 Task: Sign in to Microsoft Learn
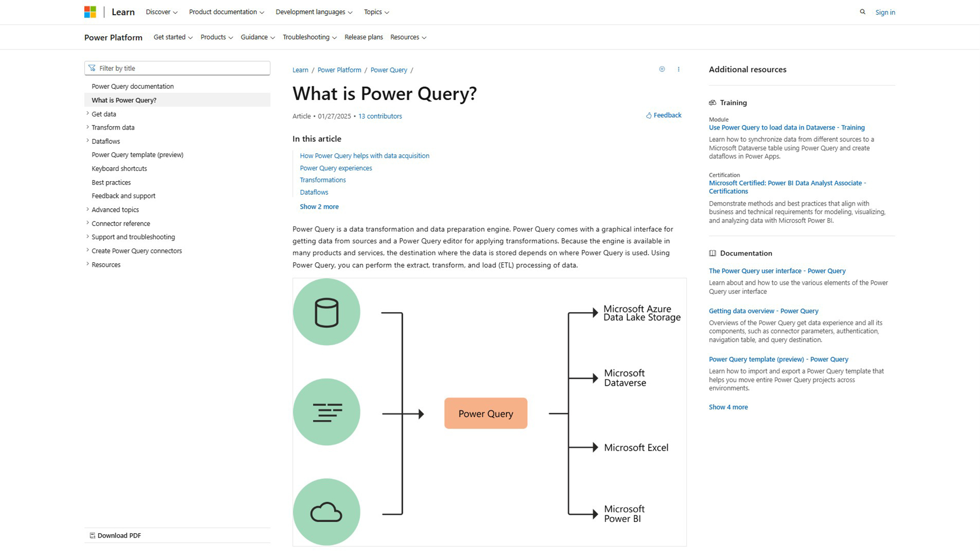[885, 12]
